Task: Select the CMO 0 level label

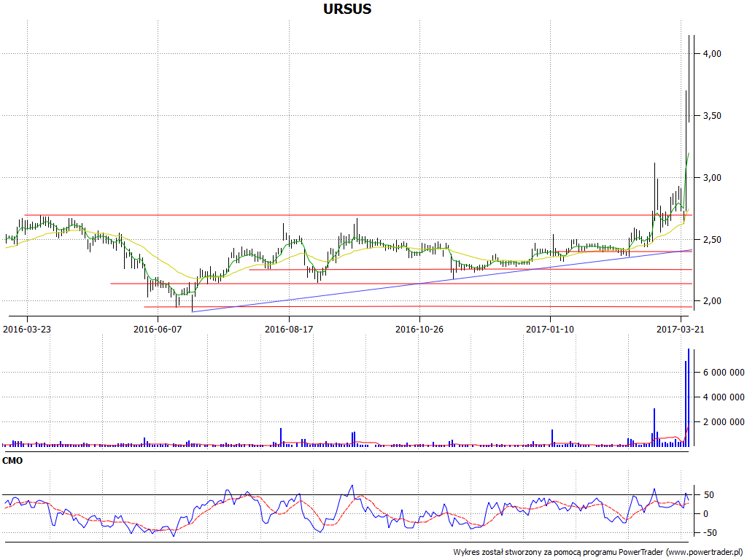Action: 706,514
